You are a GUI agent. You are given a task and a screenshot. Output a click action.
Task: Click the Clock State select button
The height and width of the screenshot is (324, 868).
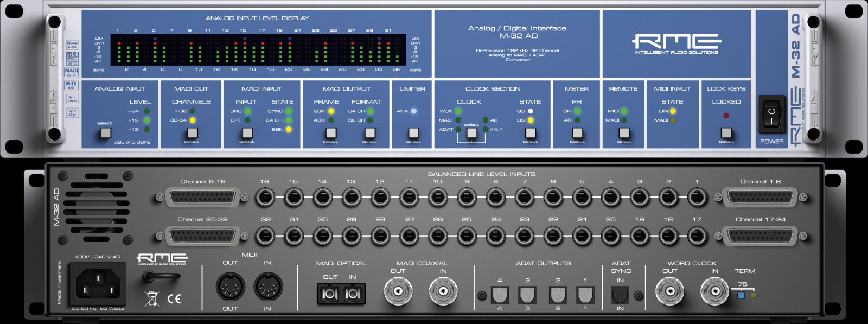(x=531, y=132)
